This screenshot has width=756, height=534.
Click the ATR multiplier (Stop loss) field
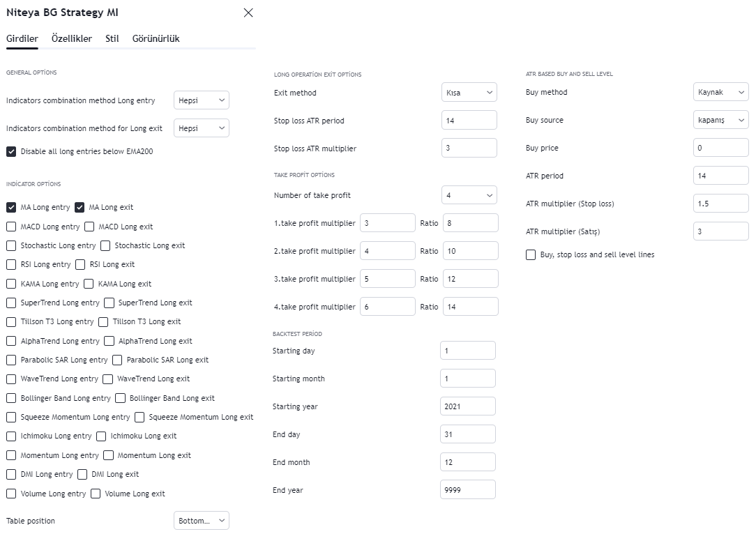pyautogui.click(x=721, y=204)
